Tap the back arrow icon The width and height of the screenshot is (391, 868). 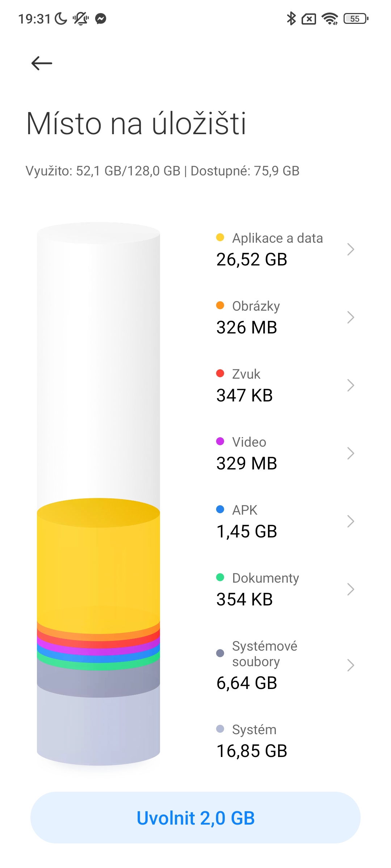pos(42,63)
